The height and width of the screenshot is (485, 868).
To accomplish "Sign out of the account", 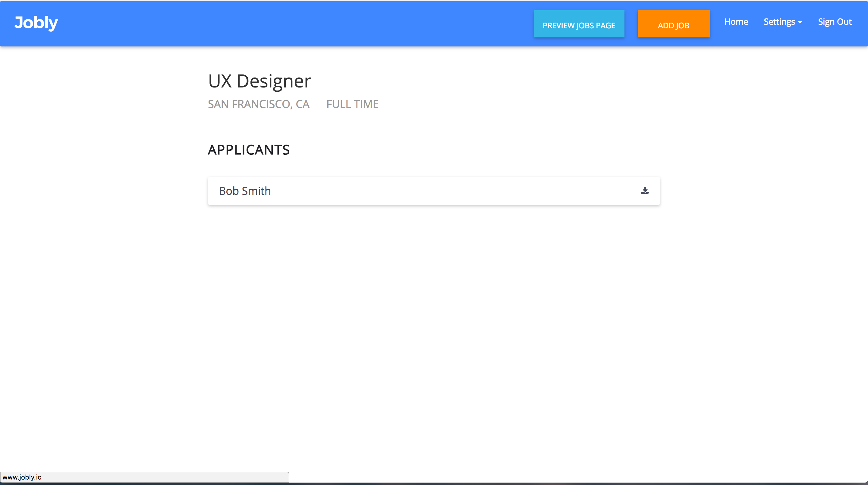I will pos(835,22).
